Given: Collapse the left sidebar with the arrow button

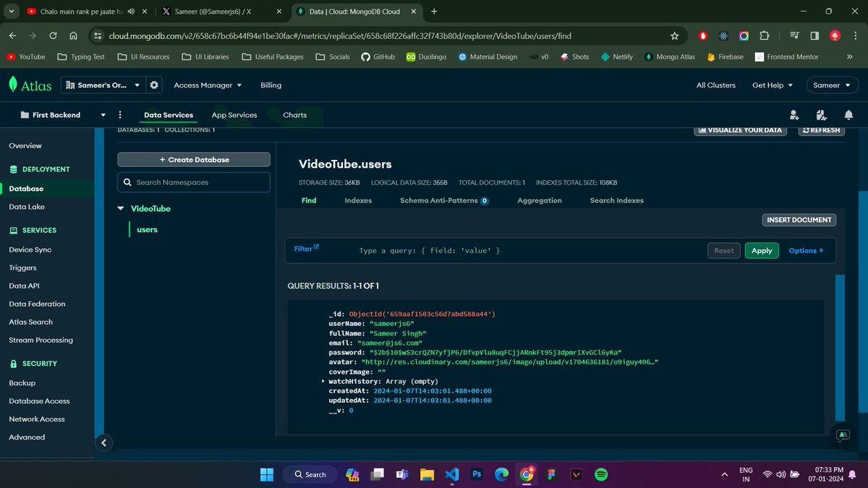Looking at the screenshot, I should click(x=104, y=442).
